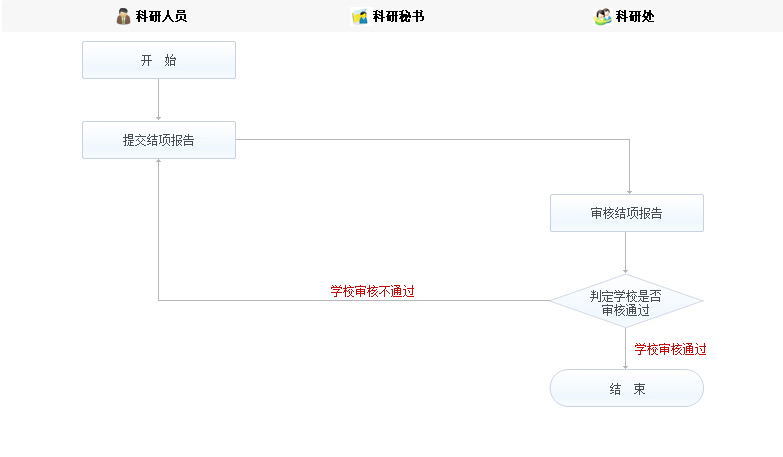Click the red 学校审核通过 label

(670, 349)
